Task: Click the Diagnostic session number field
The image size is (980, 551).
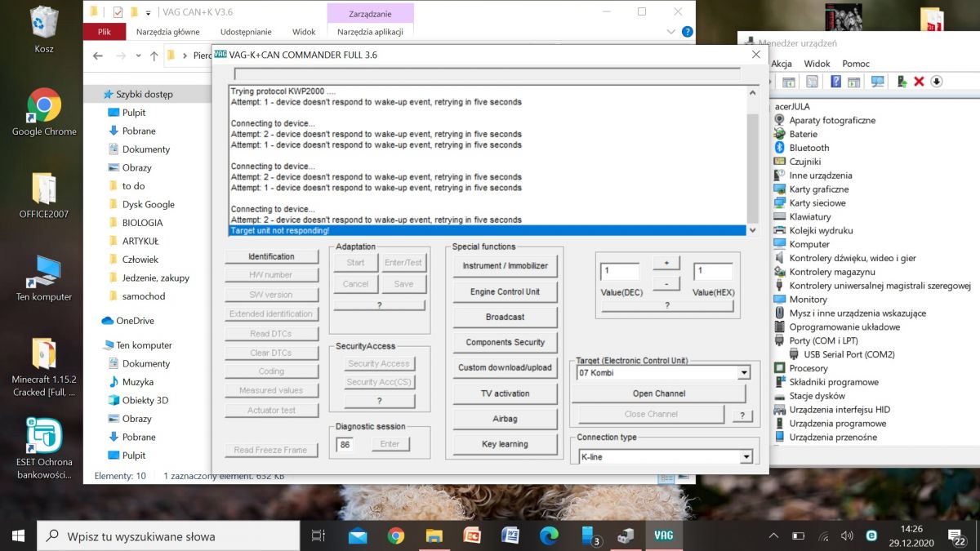Action: (345, 444)
